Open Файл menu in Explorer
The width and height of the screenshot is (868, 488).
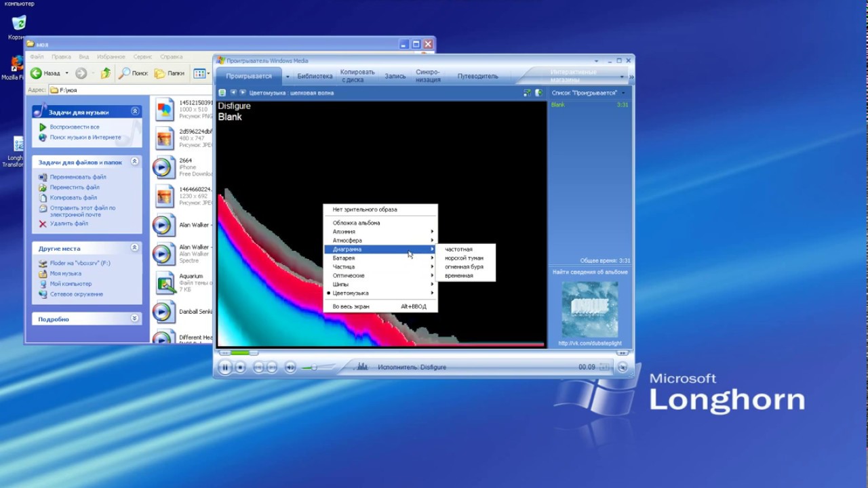[x=37, y=57]
